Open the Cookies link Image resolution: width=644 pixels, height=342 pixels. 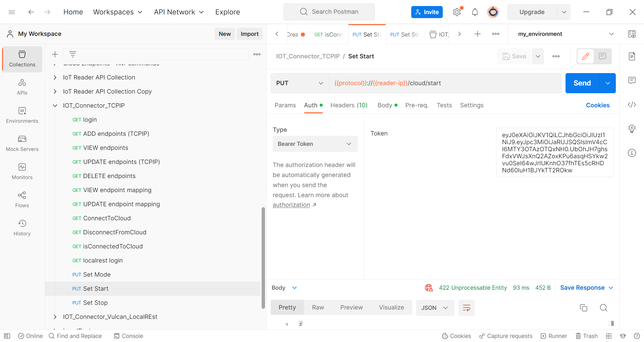pos(598,105)
